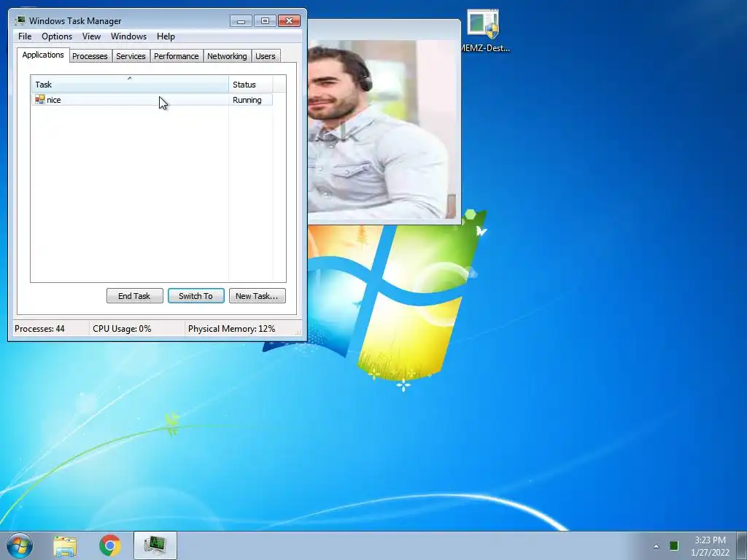The width and height of the screenshot is (747, 560).
Task: Show hidden system tray icons
Action: tap(656, 546)
